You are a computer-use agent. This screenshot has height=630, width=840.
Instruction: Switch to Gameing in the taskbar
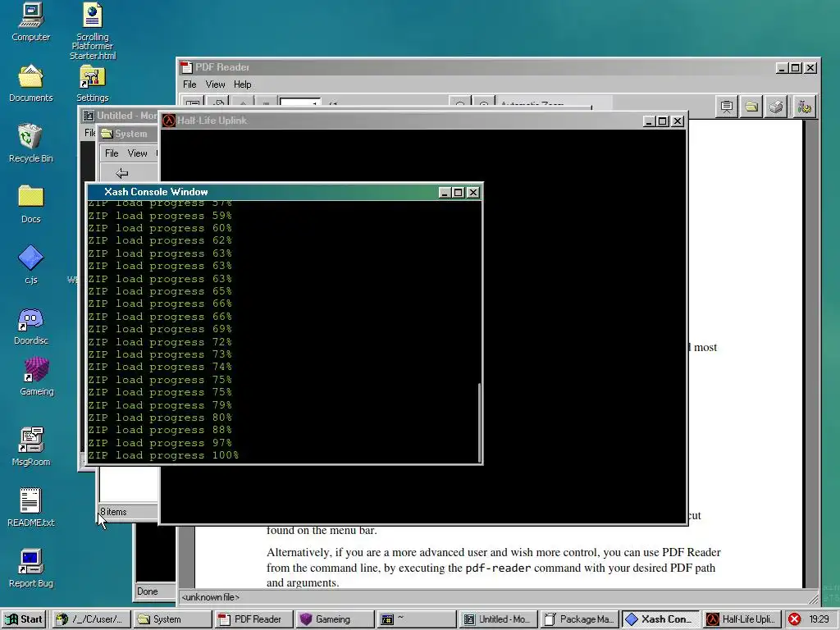click(336, 619)
